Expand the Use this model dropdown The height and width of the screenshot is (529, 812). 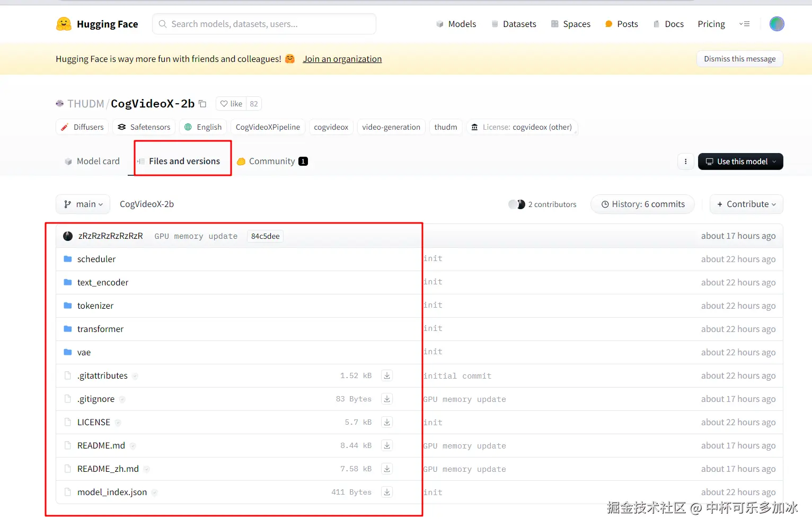point(740,162)
